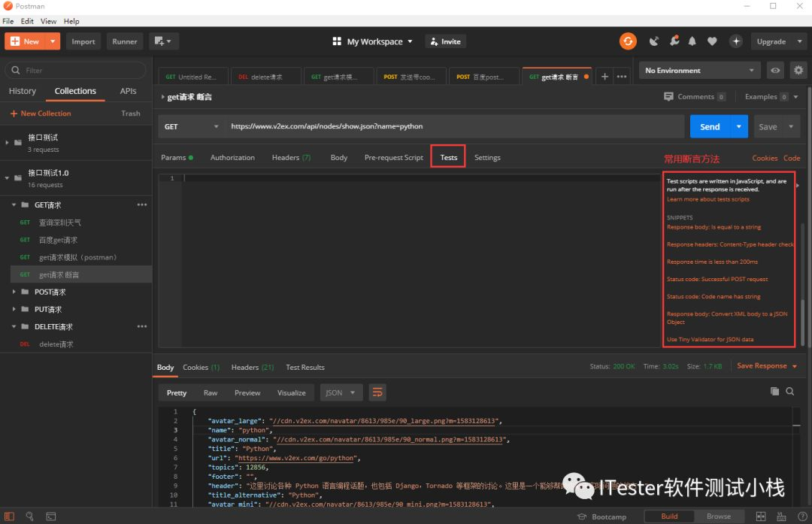
Task: Open the rocket icon in the header
Action: [x=674, y=41]
